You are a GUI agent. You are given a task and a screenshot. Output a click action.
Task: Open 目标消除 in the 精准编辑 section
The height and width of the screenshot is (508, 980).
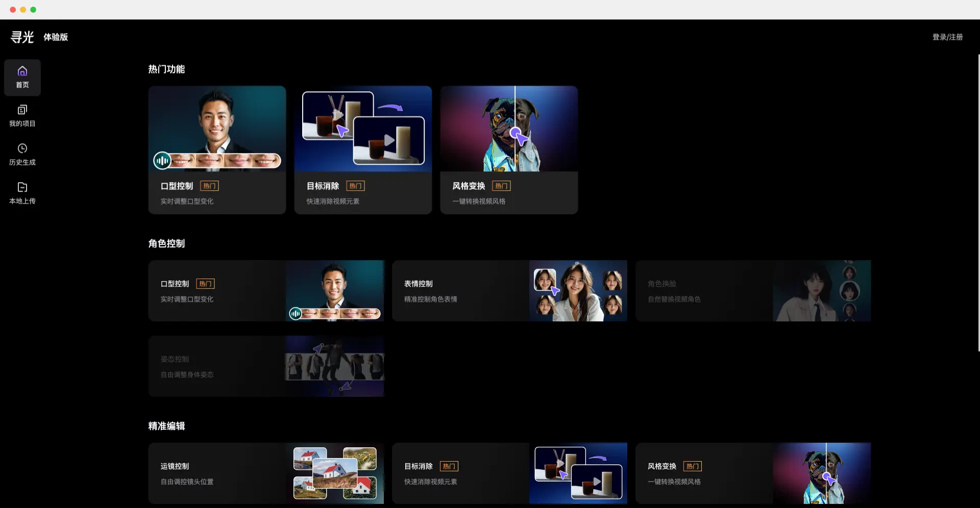(x=509, y=473)
